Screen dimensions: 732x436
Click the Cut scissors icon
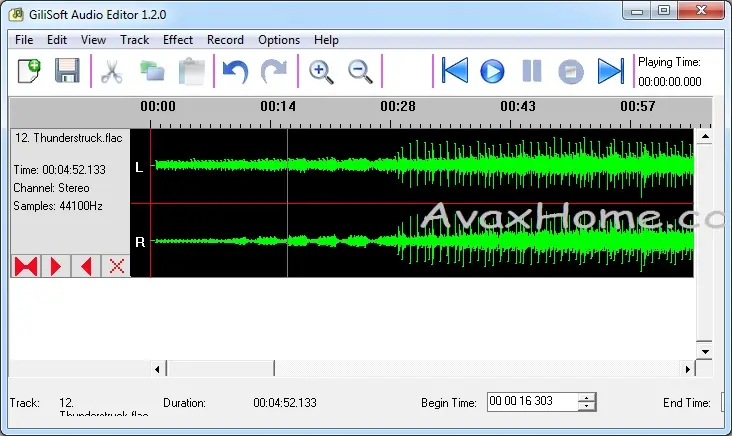(x=112, y=71)
